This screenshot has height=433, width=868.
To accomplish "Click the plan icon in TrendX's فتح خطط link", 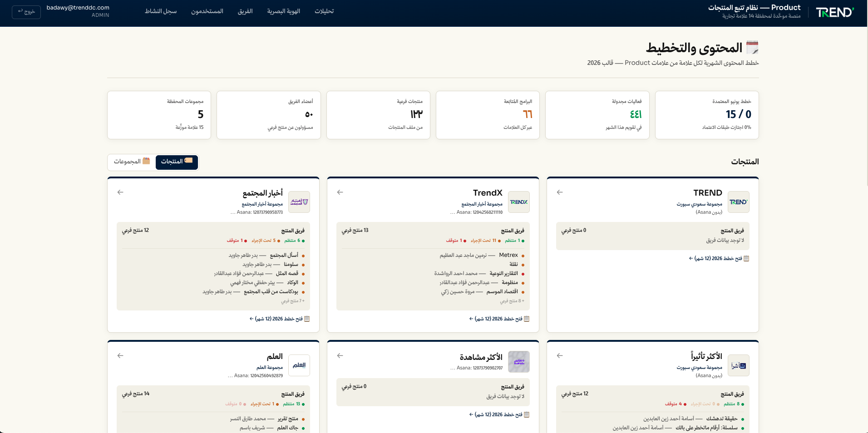I will [527, 319].
